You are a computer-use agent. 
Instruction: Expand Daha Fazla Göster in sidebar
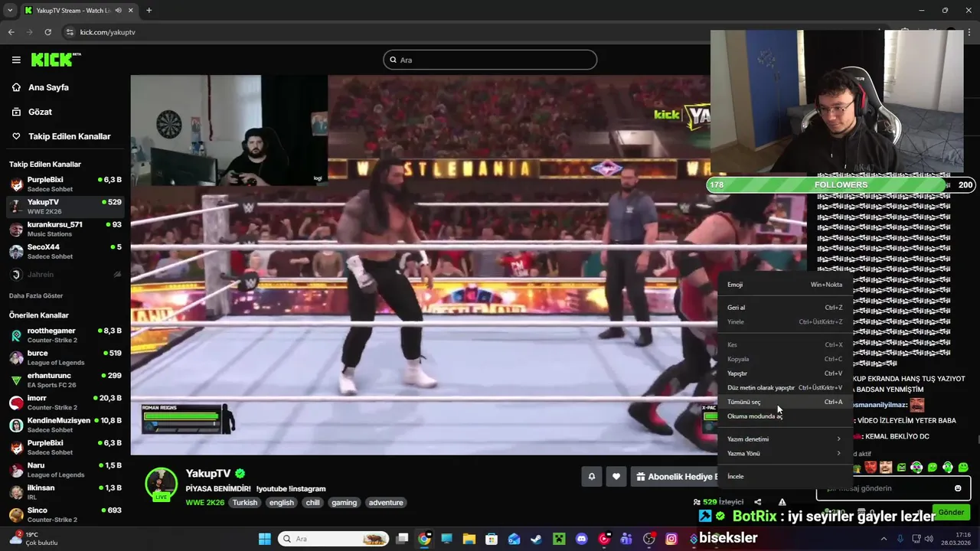click(36, 295)
